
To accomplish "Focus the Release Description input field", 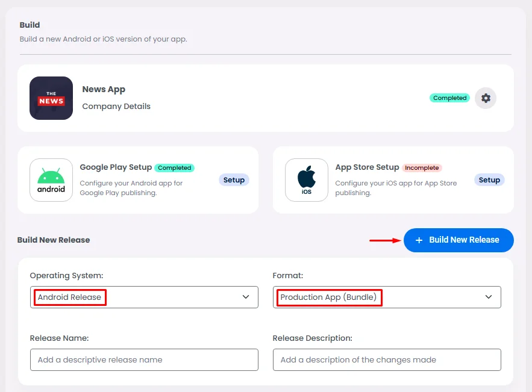I will (387, 360).
